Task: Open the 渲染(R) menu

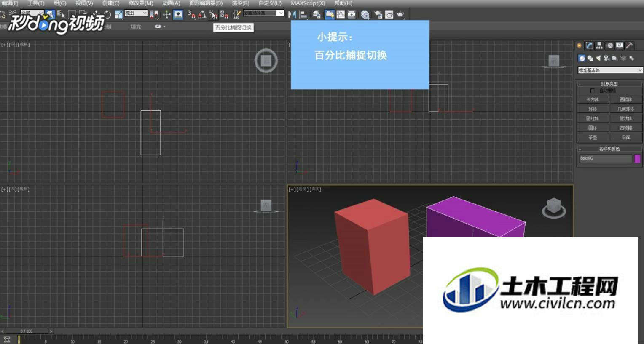Action: click(240, 3)
